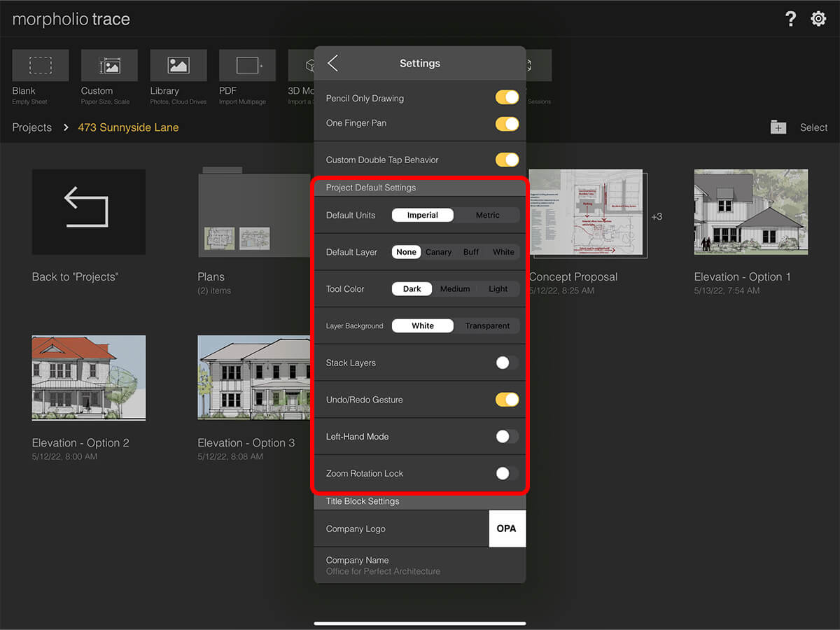Open the Elevation - Option 2 thumbnail
840x630 pixels.
88,378
